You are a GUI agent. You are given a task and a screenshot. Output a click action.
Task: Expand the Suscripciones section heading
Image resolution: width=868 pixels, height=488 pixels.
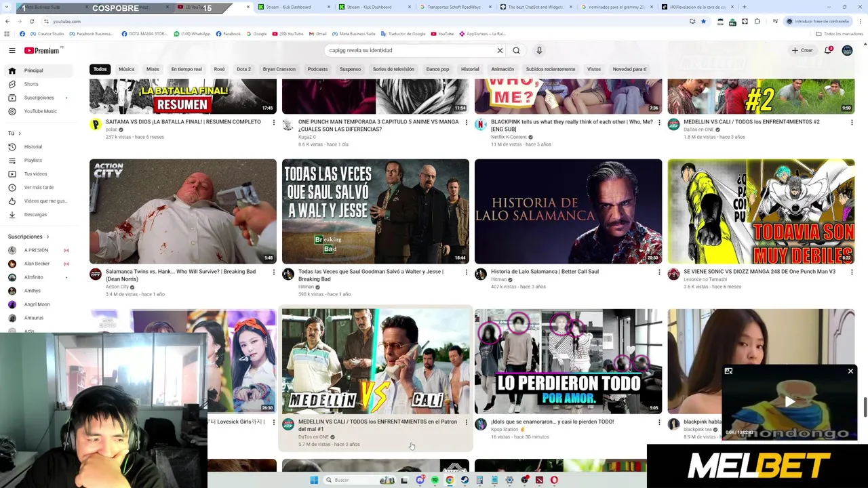coord(28,237)
